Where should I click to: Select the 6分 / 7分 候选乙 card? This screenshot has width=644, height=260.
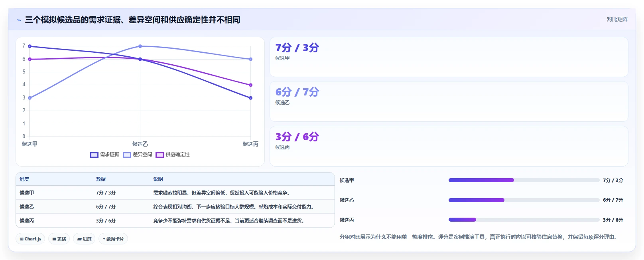pos(449,101)
